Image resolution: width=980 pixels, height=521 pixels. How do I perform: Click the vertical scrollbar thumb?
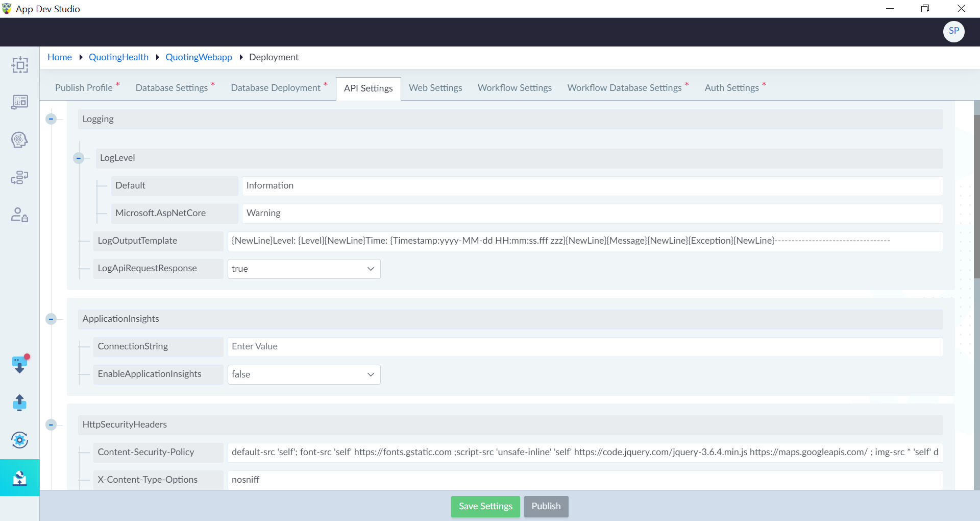[976, 197]
